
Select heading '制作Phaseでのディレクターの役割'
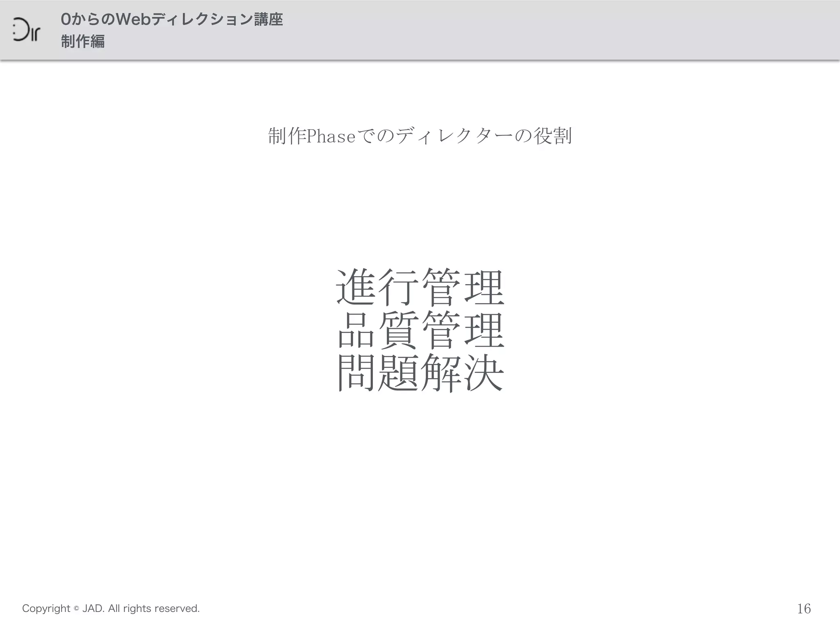[x=420, y=136]
